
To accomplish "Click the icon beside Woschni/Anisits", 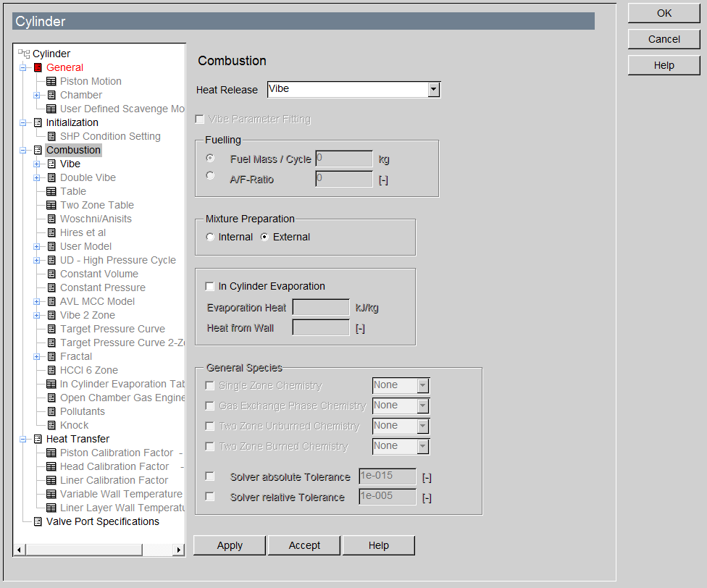I will click(x=51, y=219).
